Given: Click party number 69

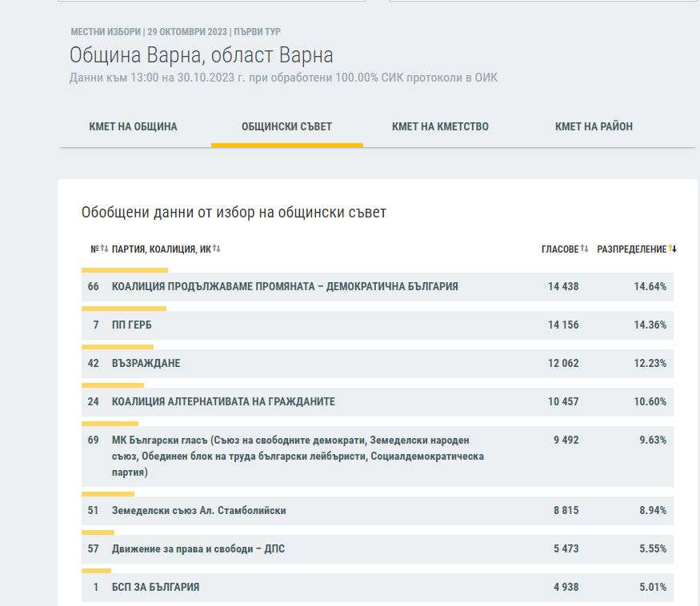Looking at the screenshot, I should [x=94, y=440].
